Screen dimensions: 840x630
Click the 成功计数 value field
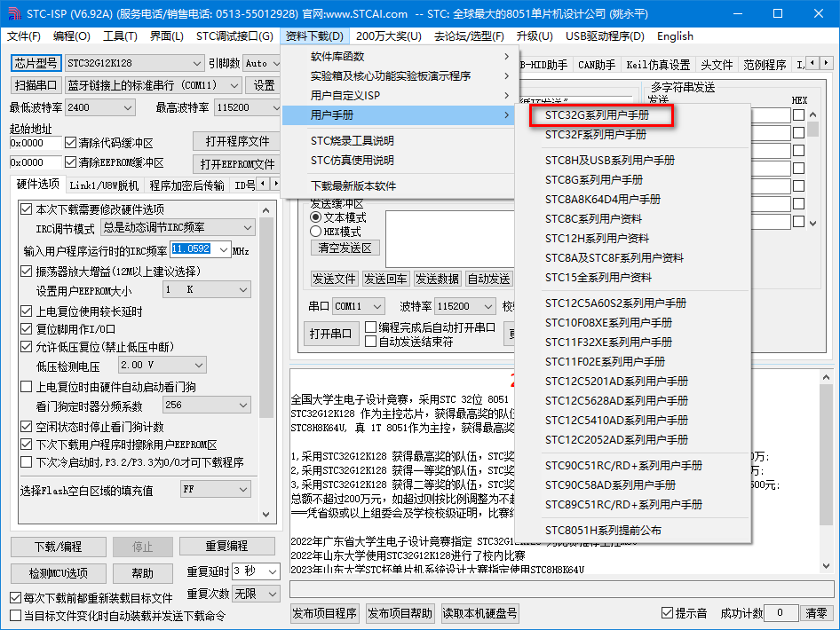point(780,613)
